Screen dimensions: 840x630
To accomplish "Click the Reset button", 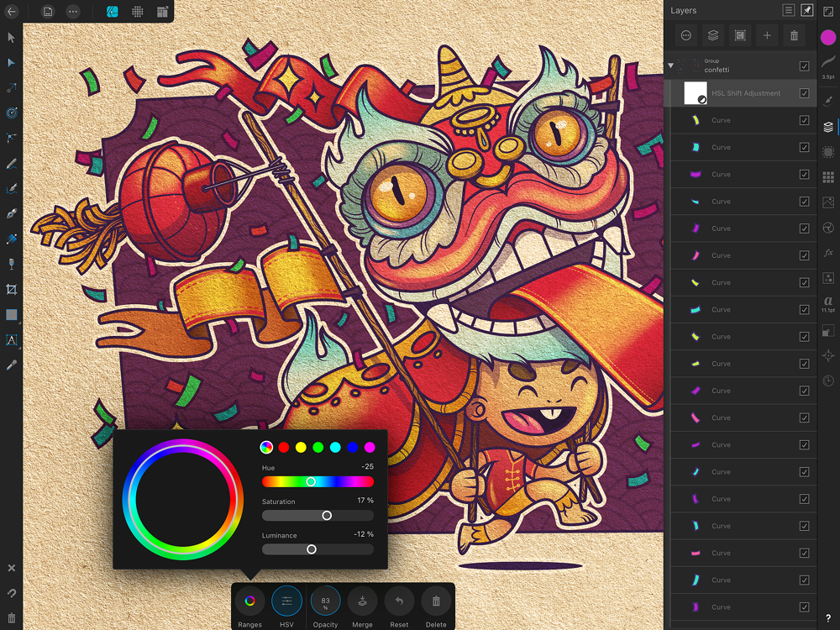I will click(x=399, y=606).
